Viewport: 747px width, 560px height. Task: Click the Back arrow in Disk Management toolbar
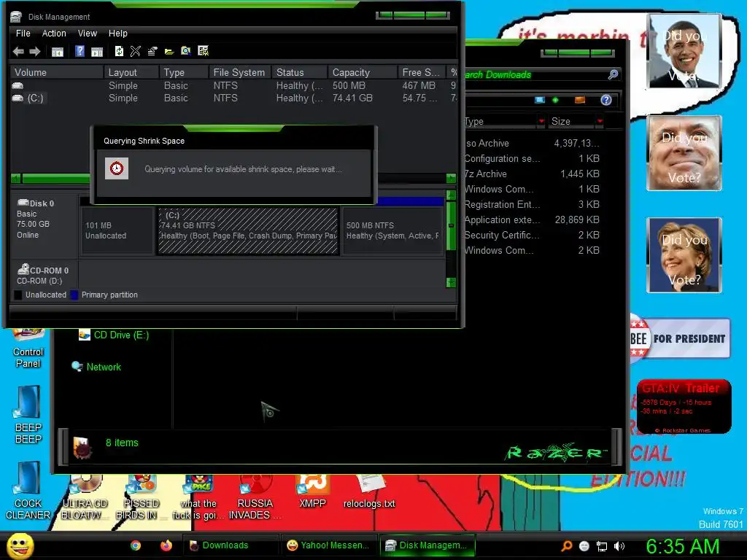click(x=18, y=51)
